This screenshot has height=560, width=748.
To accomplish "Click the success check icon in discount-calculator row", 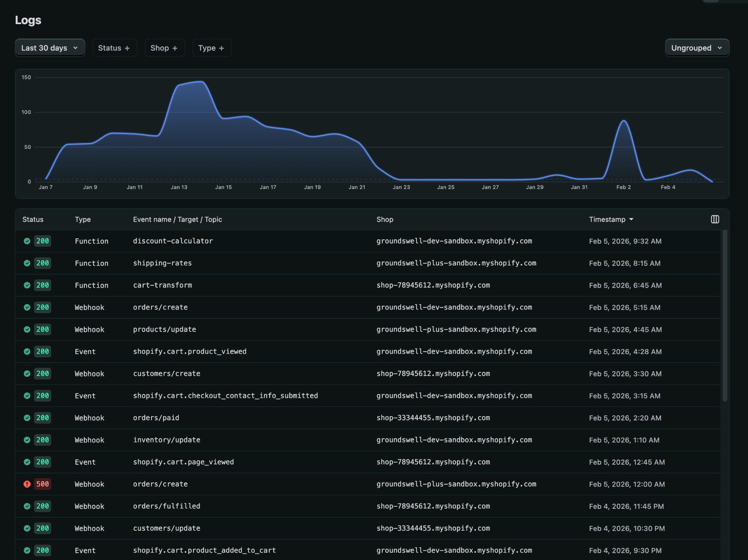I will click(x=27, y=241).
